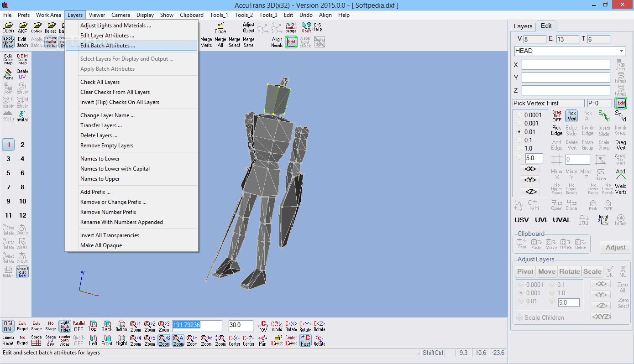Switch to Top view icon
Viewport: 634px width, 364px height.
(93, 326)
